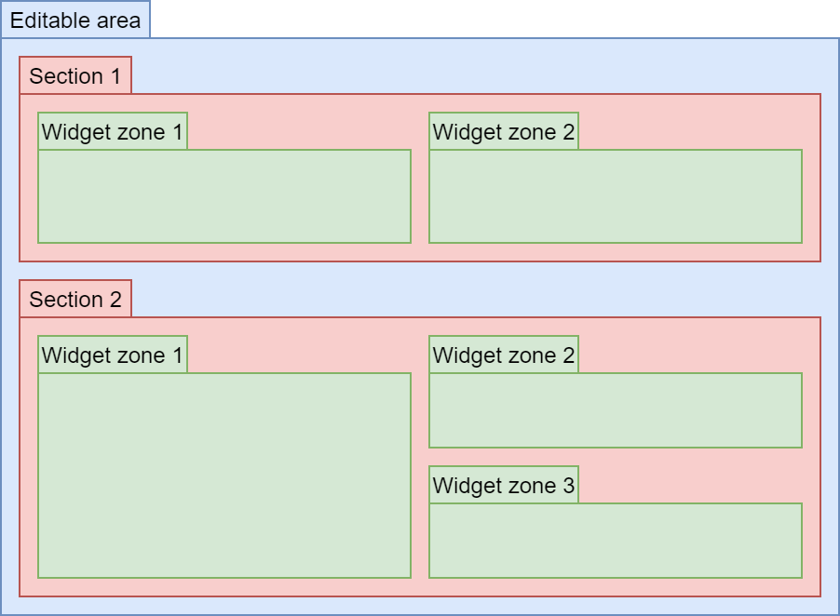Image resolution: width=840 pixels, height=616 pixels.
Task: Select the Section 1 label tab
Action: click(x=75, y=76)
